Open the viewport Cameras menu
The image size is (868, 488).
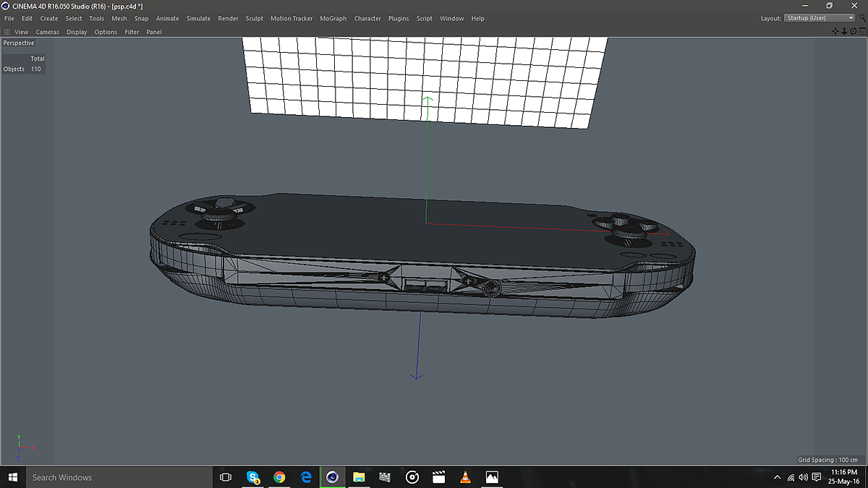48,32
